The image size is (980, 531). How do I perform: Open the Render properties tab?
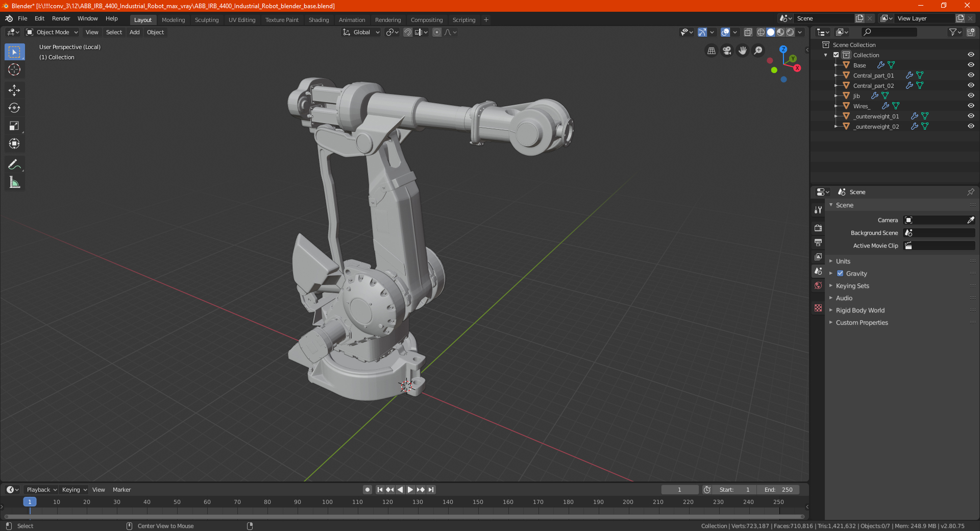pyautogui.click(x=818, y=228)
